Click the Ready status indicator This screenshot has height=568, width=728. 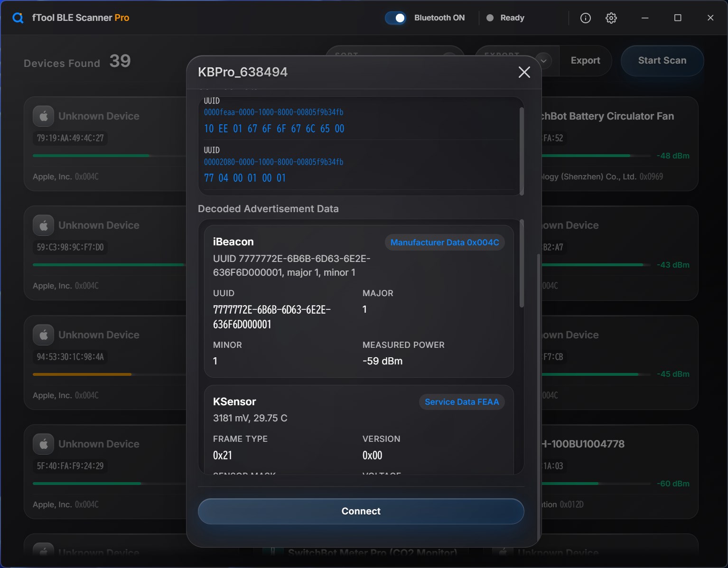pos(505,18)
